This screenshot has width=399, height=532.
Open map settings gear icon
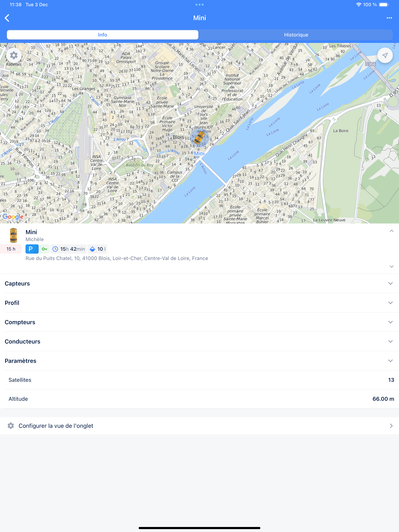(14, 55)
